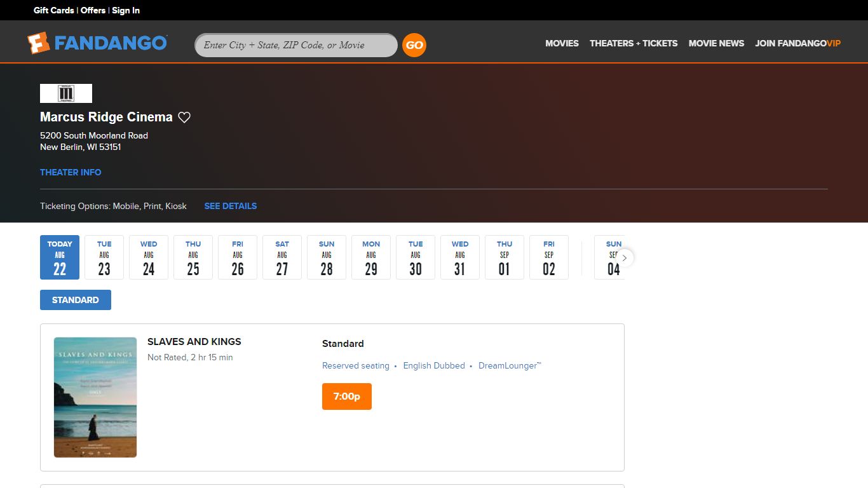The height and width of the screenshot is (488, 868).
Task: Select Thursday Sep 01 date
Action: 505,257
